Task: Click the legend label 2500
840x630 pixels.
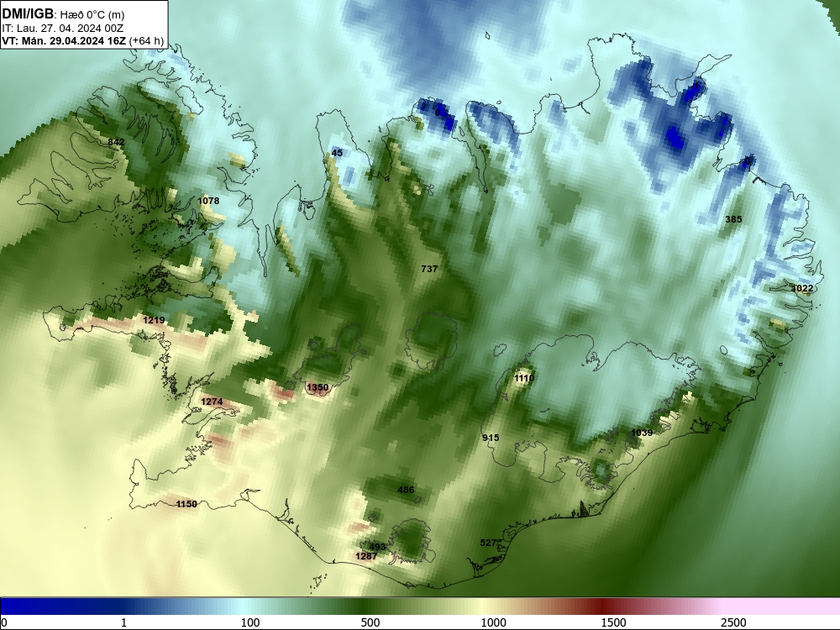Action: (733, 622)
